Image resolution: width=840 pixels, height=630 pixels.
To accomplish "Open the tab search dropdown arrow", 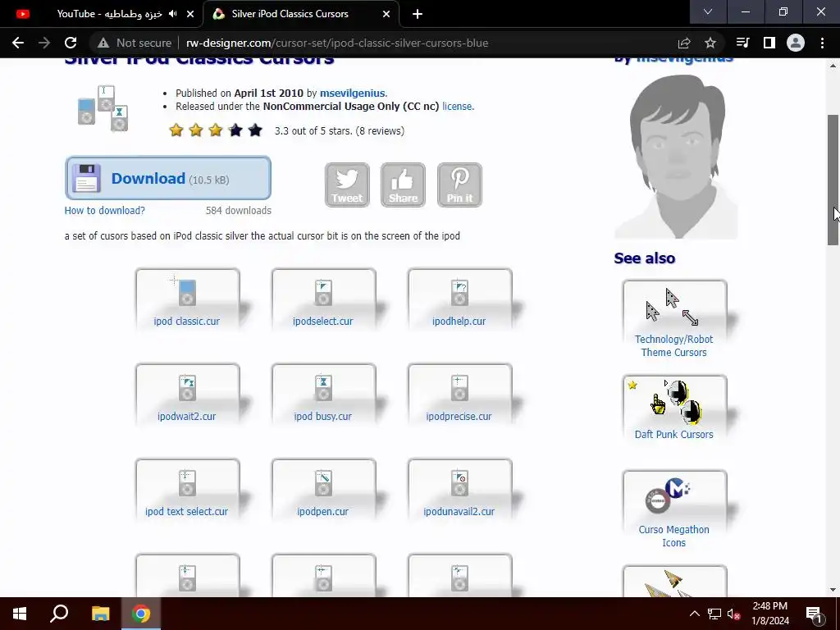I will coord(708,11).
